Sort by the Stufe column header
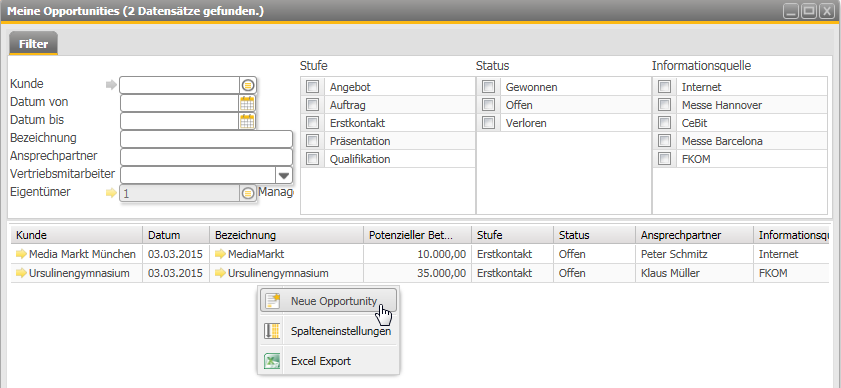 click(512, 235)
